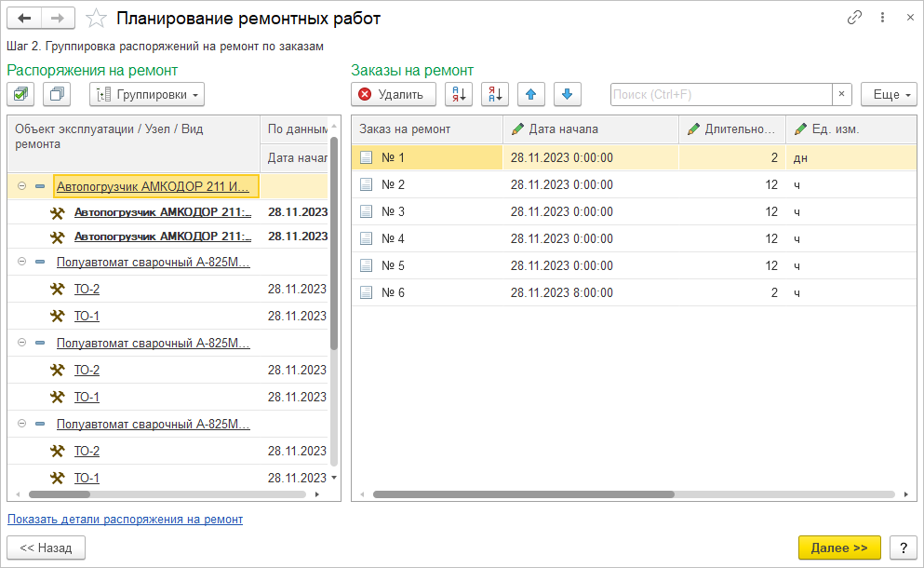Move order up with blue arrow
The image size is (924, 568).
coord(531,94)
